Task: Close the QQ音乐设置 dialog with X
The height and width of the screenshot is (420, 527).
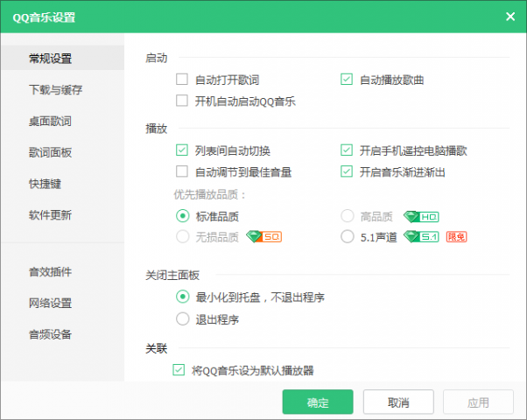Action: (510, 17)
